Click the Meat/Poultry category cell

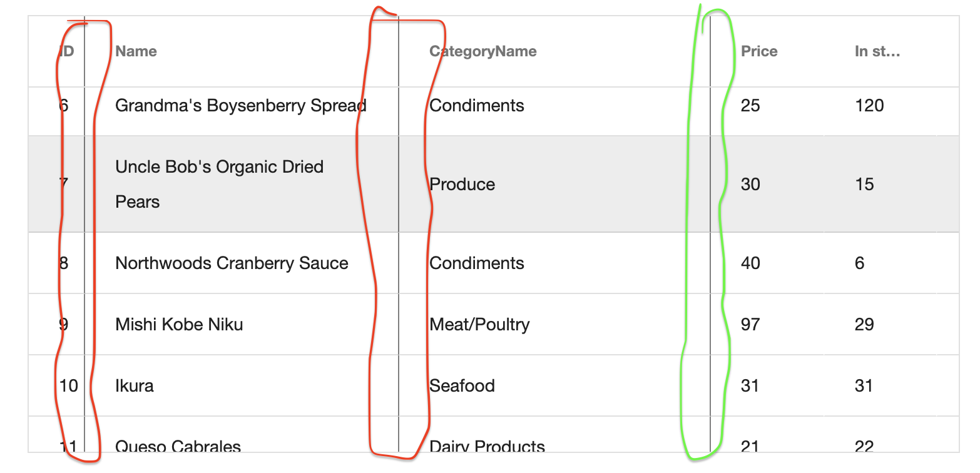(x=480, y=325)
